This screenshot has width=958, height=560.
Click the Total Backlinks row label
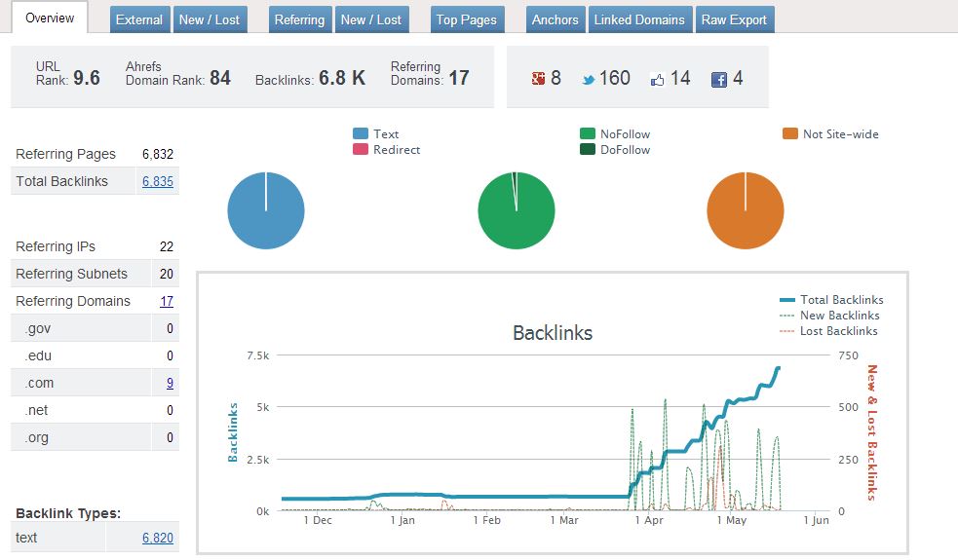(x=61, y=181)
